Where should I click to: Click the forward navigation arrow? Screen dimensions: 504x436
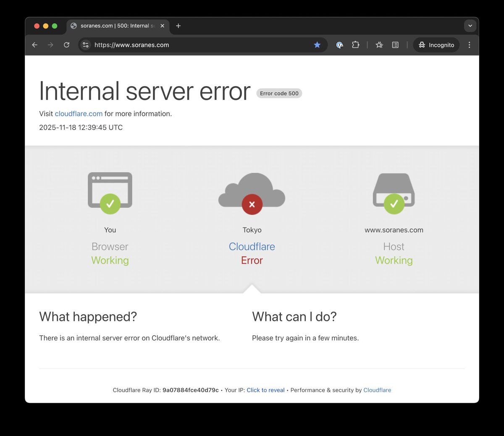(50, 45)
